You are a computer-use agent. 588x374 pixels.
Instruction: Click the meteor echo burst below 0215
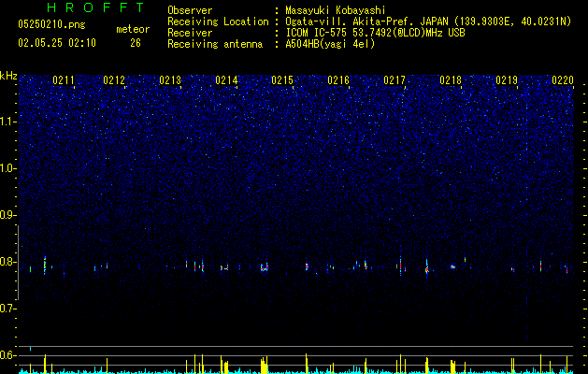265,266
